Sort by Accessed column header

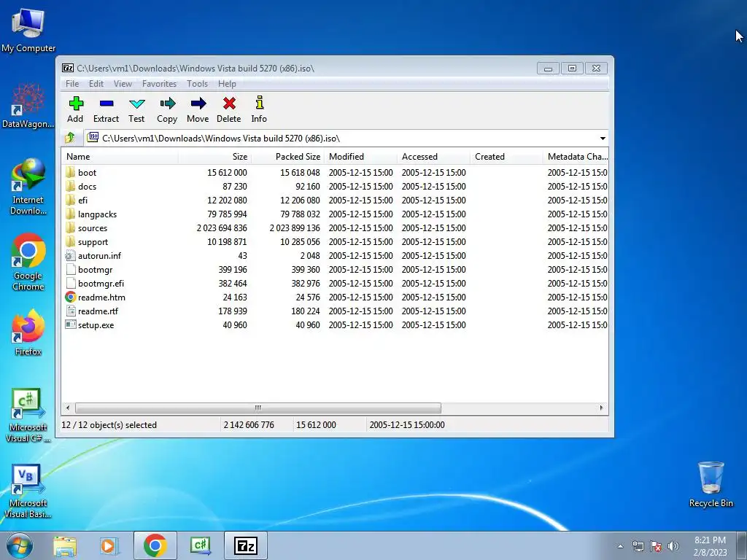click(433, 157)
